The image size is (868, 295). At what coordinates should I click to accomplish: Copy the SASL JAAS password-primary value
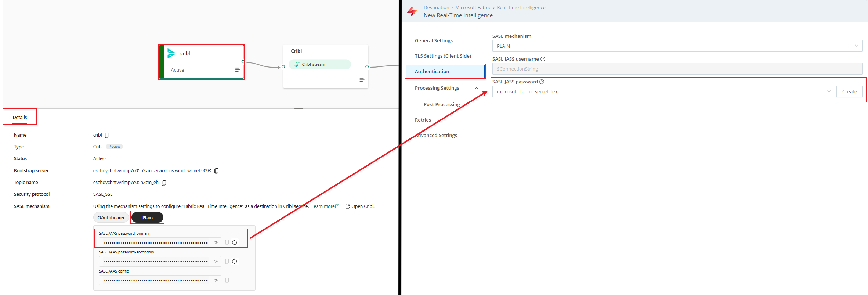(x=227, y=242)
